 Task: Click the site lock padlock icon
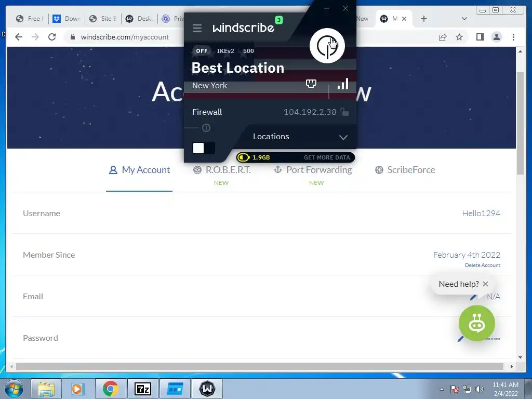click(73, 37)
